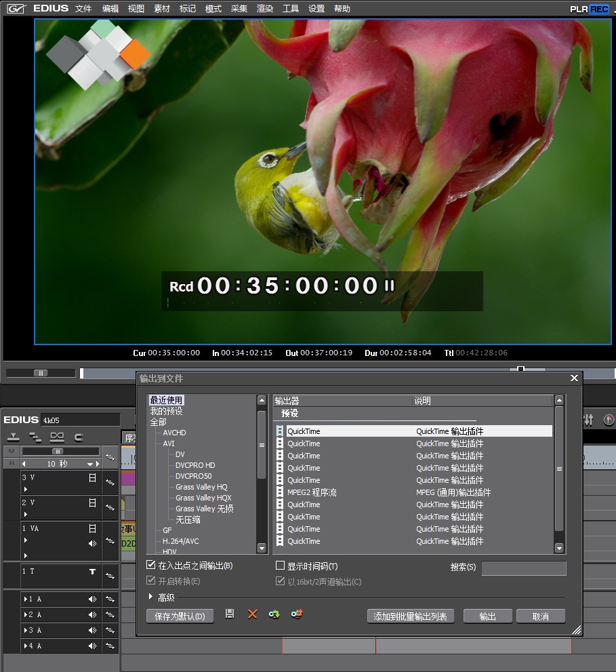Image resolution: width=616 pixels, height=672 pixels.
Task: Toggle video mute on track 3 V
Action: click(92, 477)
